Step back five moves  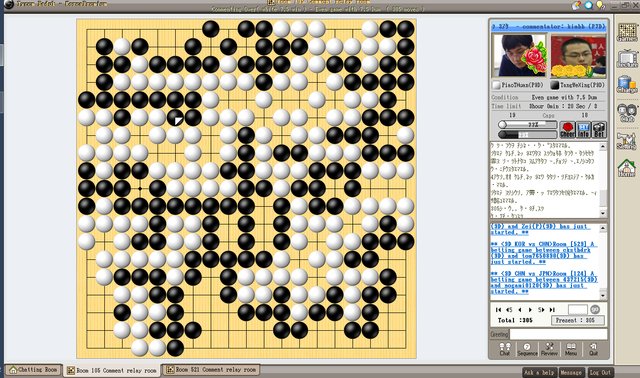click(x=509, y=310)
